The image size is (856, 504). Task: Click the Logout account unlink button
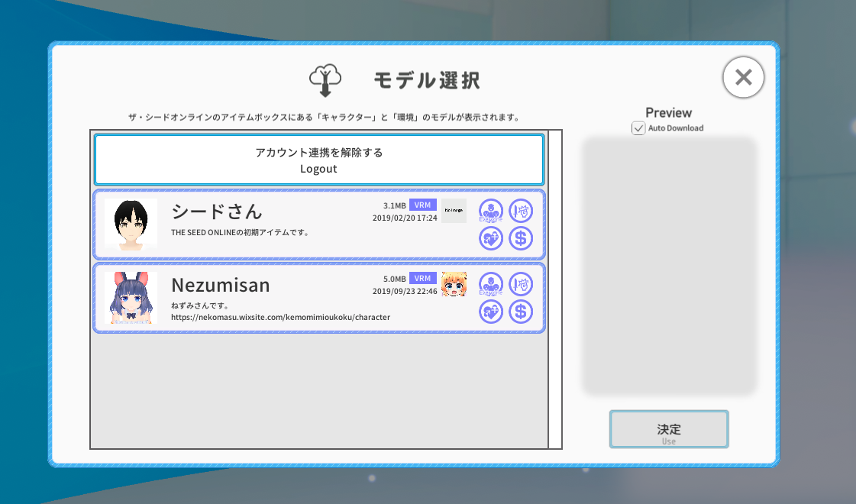click(x=318, y=160)
